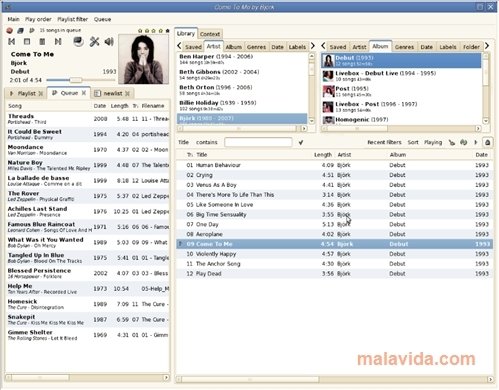This screenshot has height=390, width=499.
Task: Select track 06 Big Time Sensuality
Action: (x=334, y=214)
